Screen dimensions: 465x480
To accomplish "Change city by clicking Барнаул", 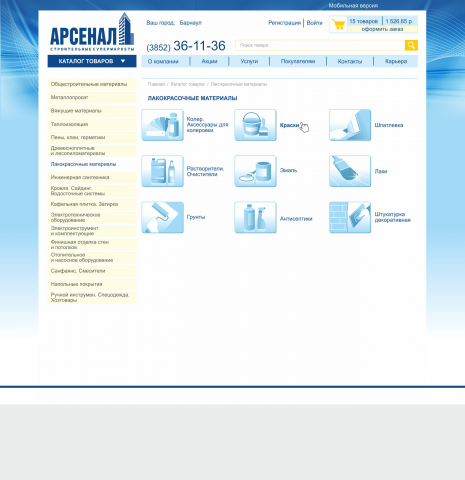I will 190,23.
